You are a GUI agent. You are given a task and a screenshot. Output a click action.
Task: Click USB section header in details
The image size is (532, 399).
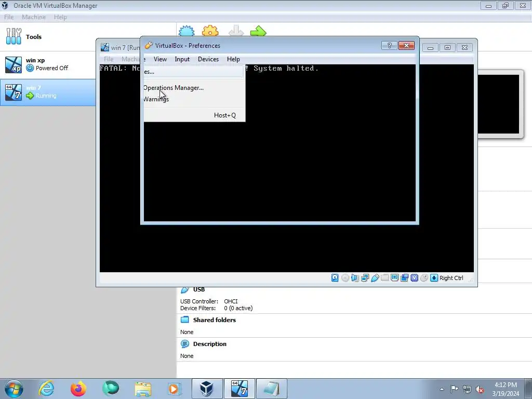tap(199, 289)
